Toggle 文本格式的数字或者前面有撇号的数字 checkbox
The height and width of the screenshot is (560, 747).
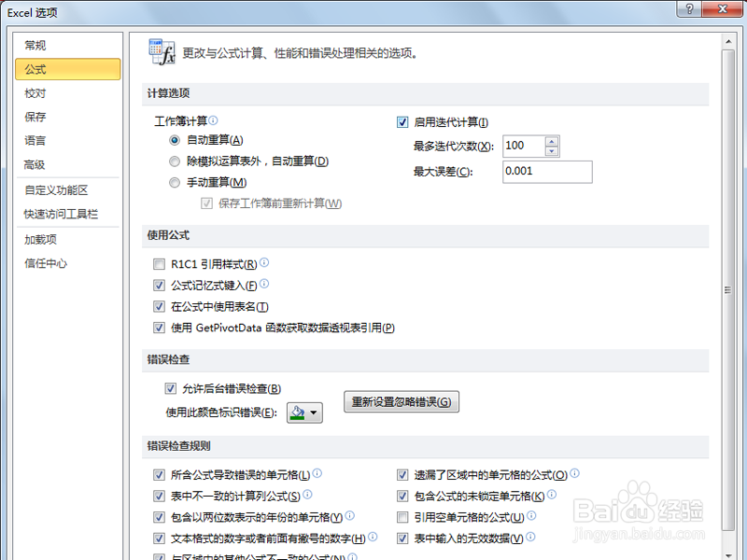(x=159, y=539)
